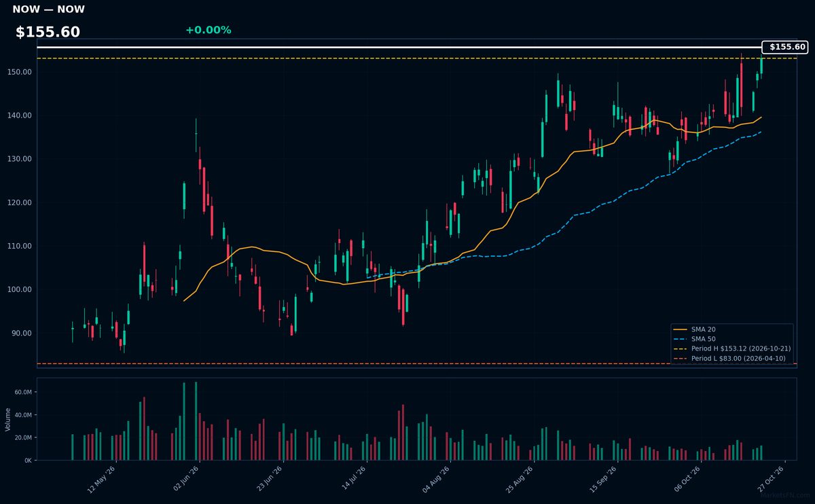
Task: Click the 110.00 price axis label
Action: click(x=20, y=246)
